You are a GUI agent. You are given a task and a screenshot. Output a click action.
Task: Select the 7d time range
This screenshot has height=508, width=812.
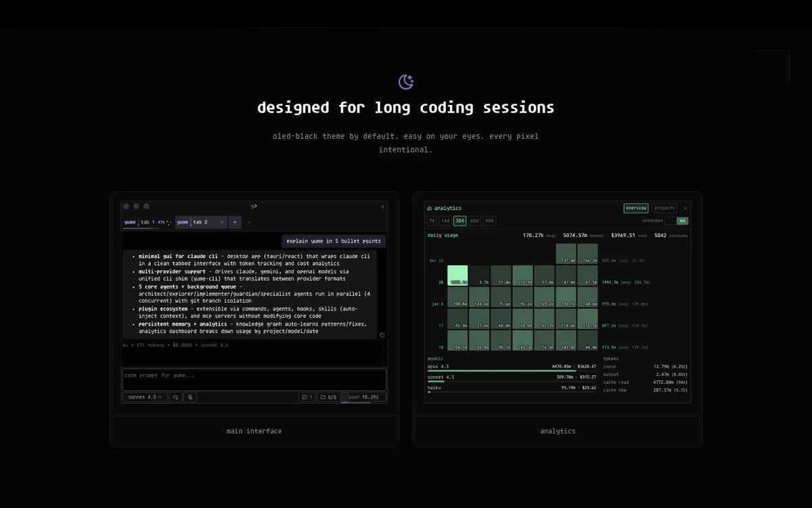point(432,221)
